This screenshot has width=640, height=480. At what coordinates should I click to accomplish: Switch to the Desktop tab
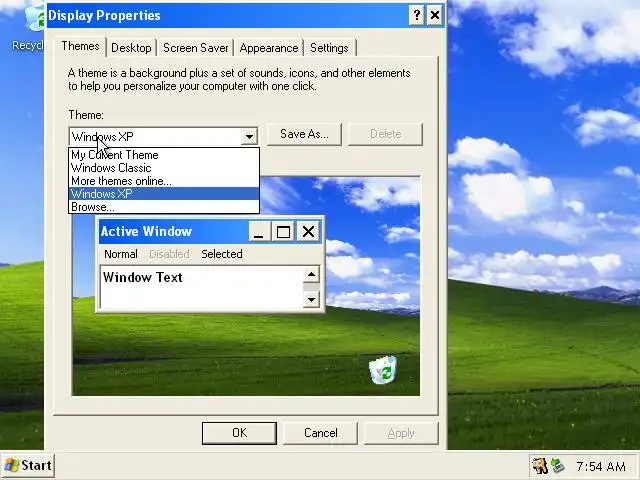click(x=131, y=48)
